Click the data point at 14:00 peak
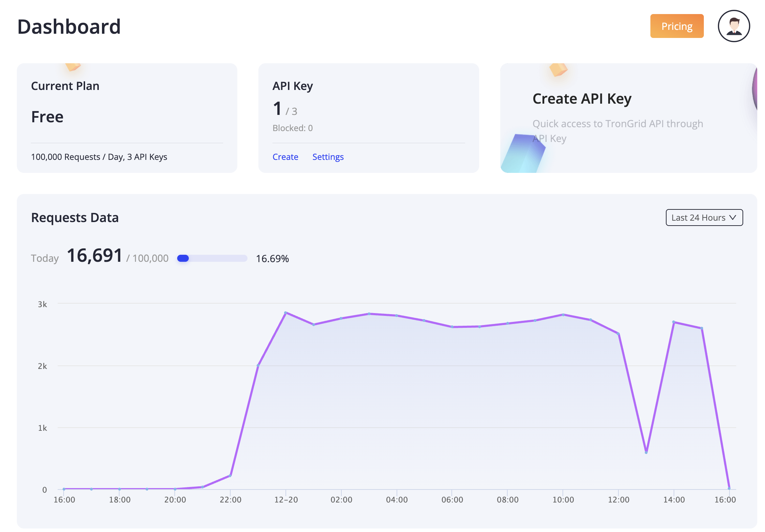 click(674, 322)
